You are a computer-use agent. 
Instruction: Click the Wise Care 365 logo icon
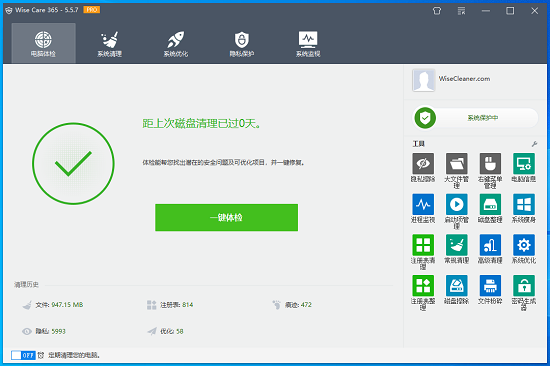(x=9, y=10)
